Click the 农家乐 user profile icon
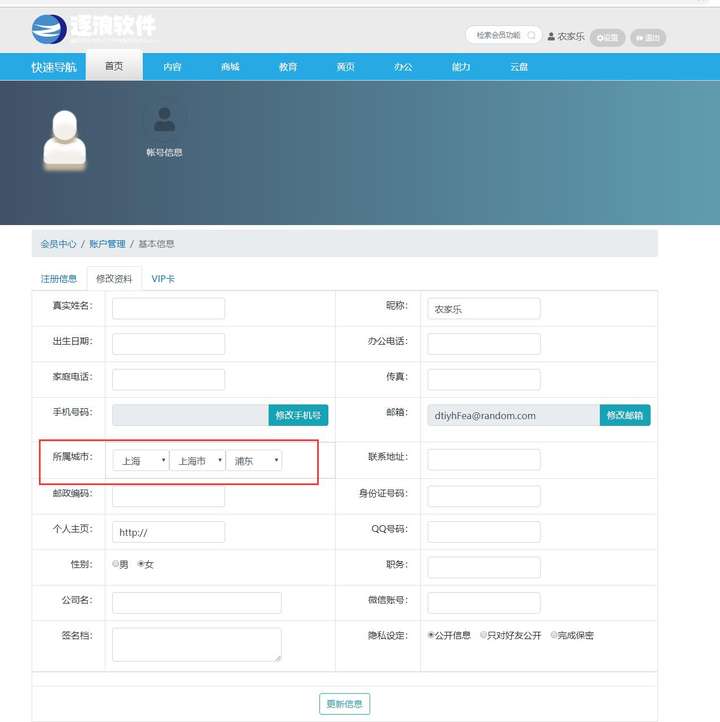Screen dimensions: 720x722 coord(551,37)
